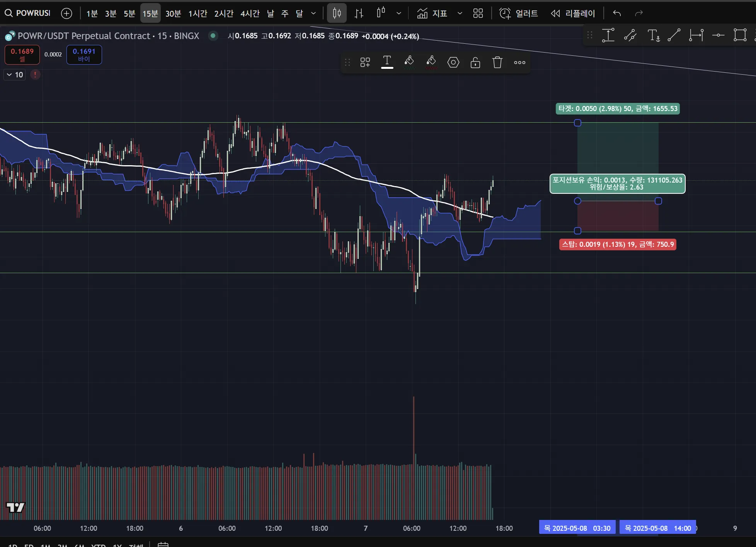
Task: Create an alert with 얼러트
Action: (x=519, y=14)
